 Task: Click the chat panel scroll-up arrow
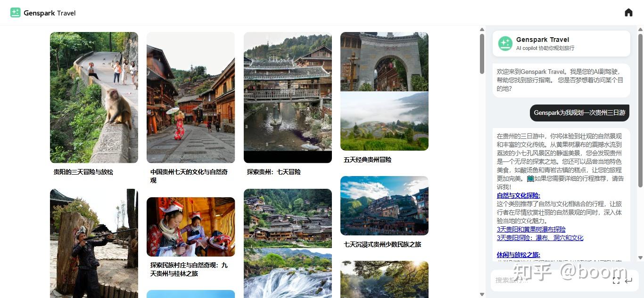[640, 29]
